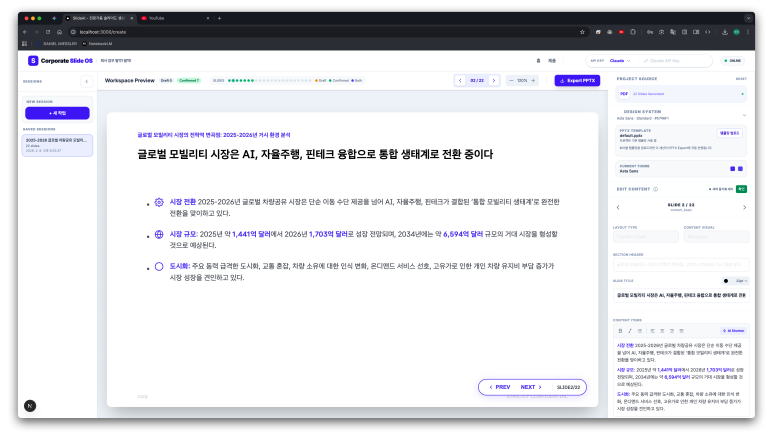
Task: Click the Export PPTX button
Action: coord(577,80)
